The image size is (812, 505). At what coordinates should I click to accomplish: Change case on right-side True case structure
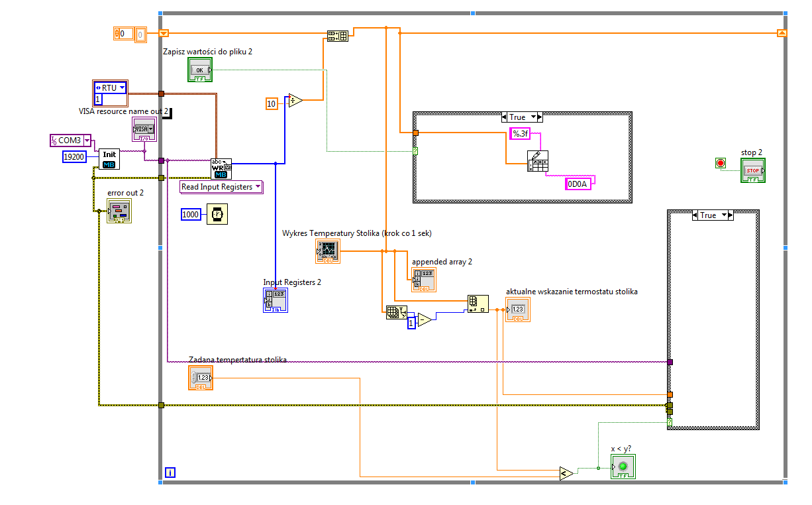713,215
